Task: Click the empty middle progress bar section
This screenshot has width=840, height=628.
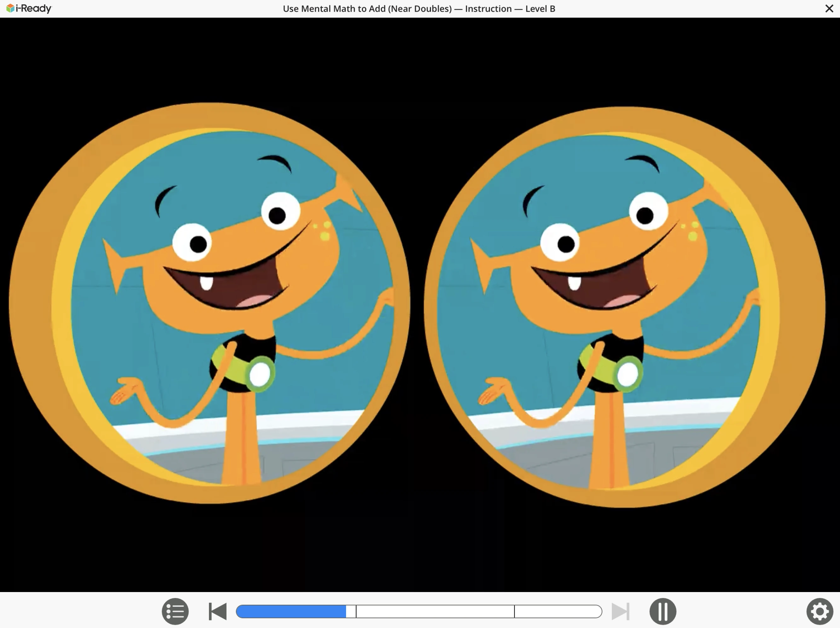Action: click(x=435, y=611)
